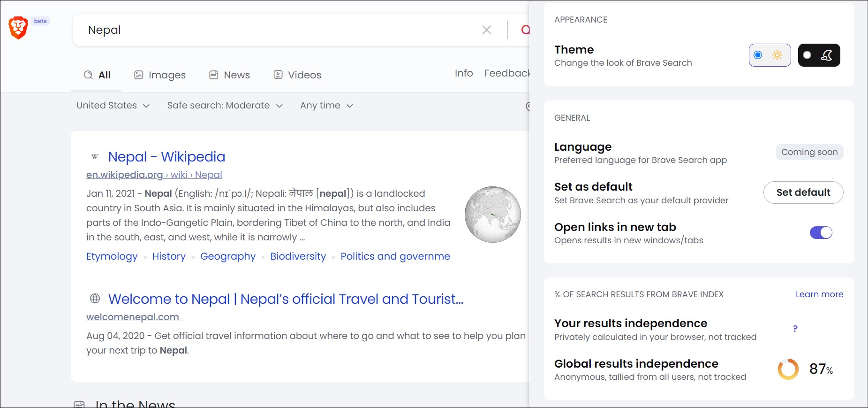This screenshot has width=868, height=408.
Task: Open the Info menu item
Action: click(x=464, y=73)
